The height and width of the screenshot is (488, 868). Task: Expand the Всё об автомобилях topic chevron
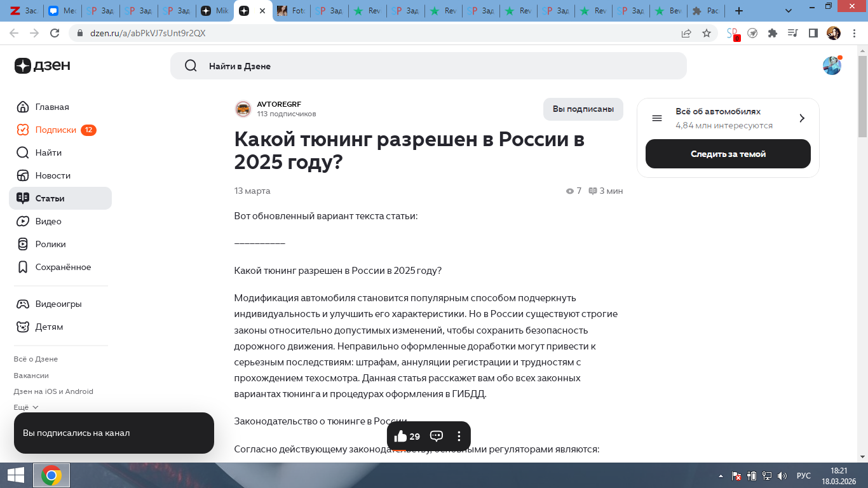pyautogui.click(x=802, y=118)
